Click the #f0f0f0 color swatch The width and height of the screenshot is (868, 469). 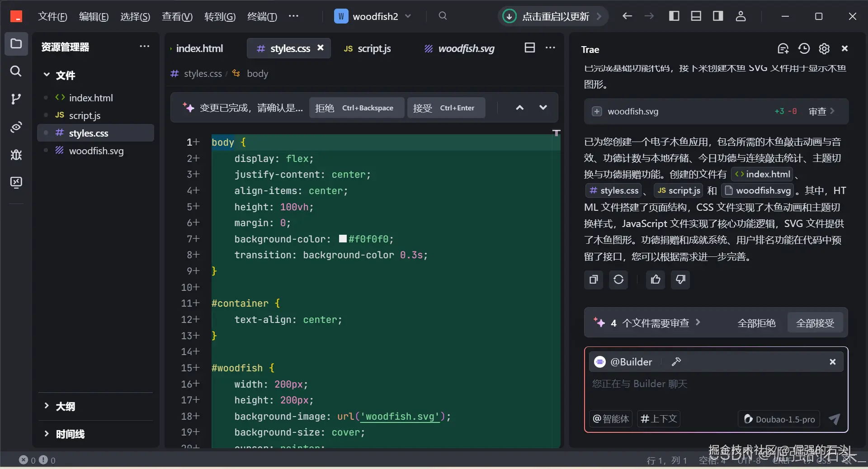pos(343,239)
